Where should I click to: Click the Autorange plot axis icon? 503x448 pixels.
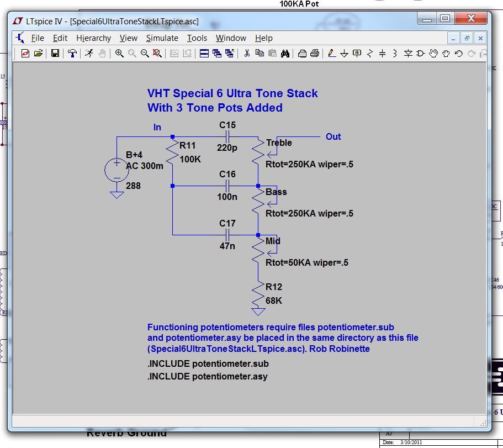[187, 53]
